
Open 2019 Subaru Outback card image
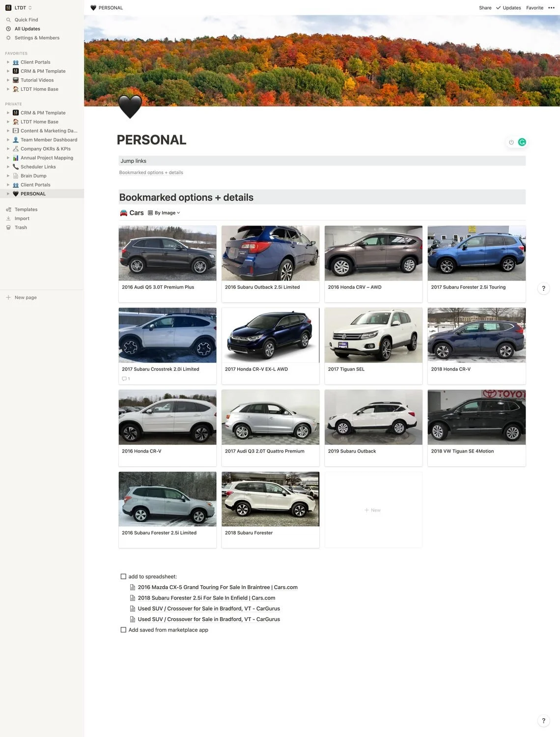pyautogui.click(x=373, y=417)
